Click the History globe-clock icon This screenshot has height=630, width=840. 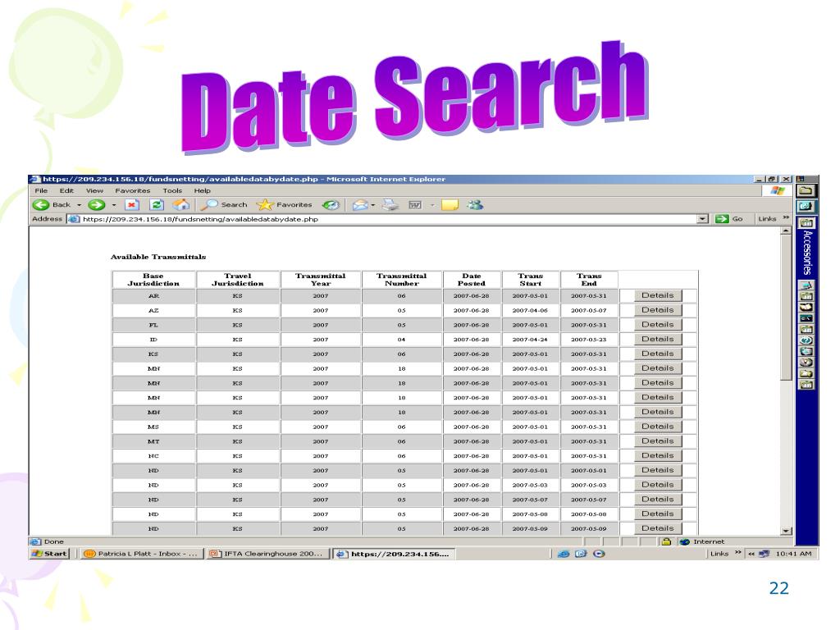click(x=331, y=204)
